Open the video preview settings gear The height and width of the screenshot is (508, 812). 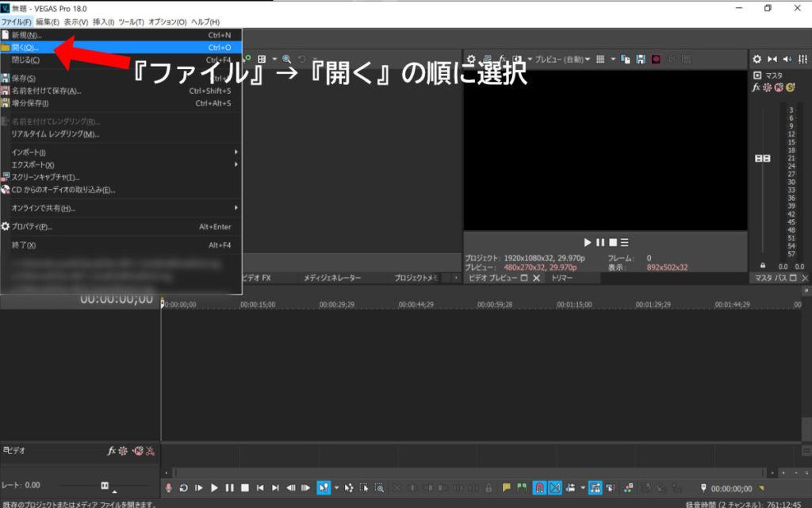point(470,60)
